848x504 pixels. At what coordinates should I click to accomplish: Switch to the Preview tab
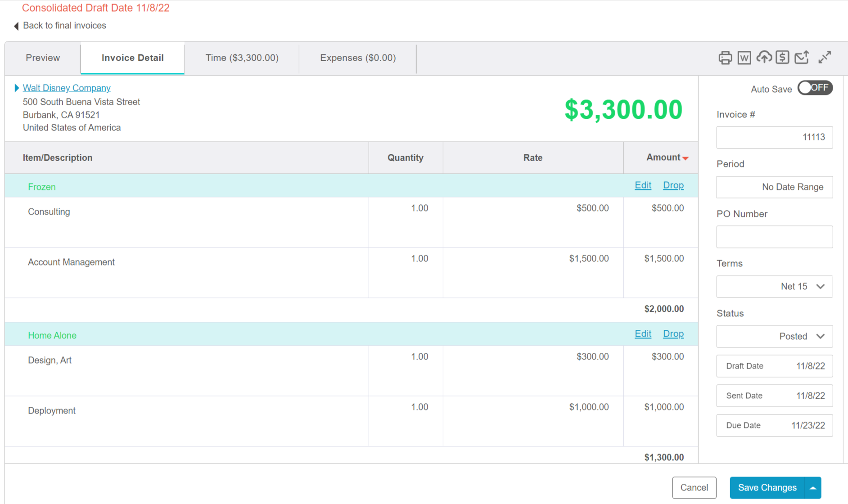pyautogui.click(x=43, y=58)
